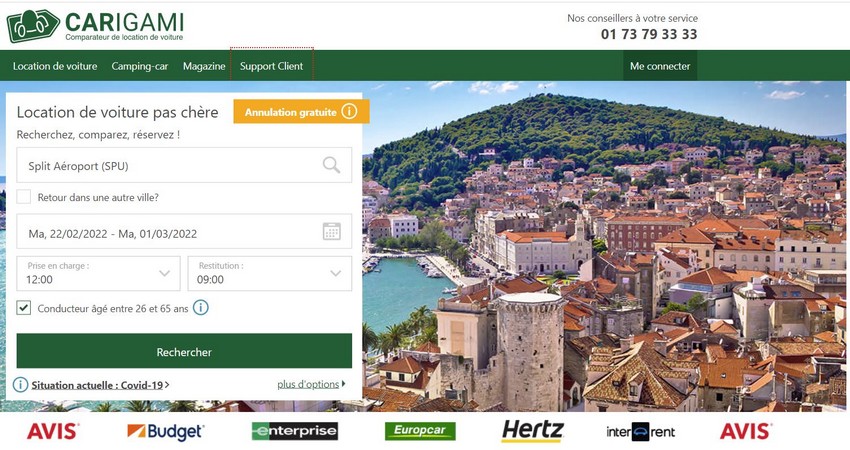
Task: Uncheck 'Conducteur âgé entre 26 et 65 ans'
Action: point(24,308)
